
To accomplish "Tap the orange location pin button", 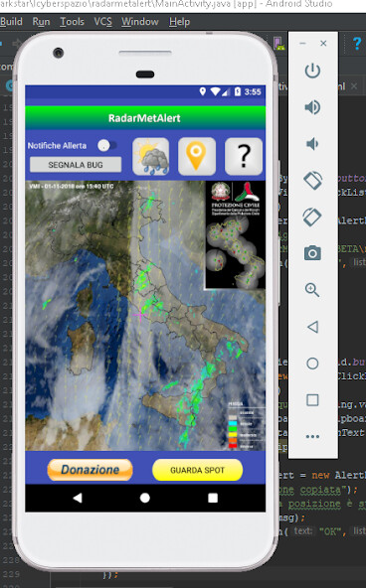I will coord(197,156).
